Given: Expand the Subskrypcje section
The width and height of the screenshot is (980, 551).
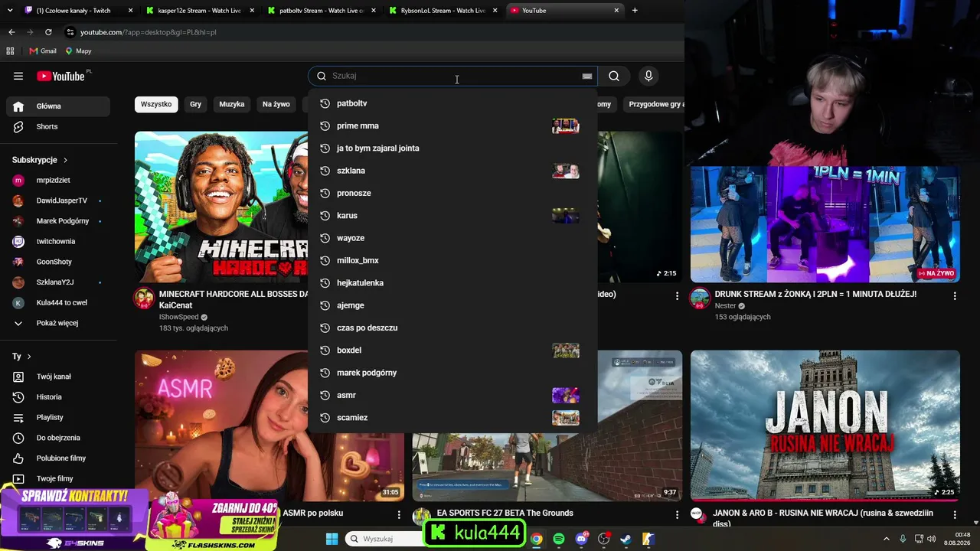Looking at the screenshot, I should coord(41,160).
